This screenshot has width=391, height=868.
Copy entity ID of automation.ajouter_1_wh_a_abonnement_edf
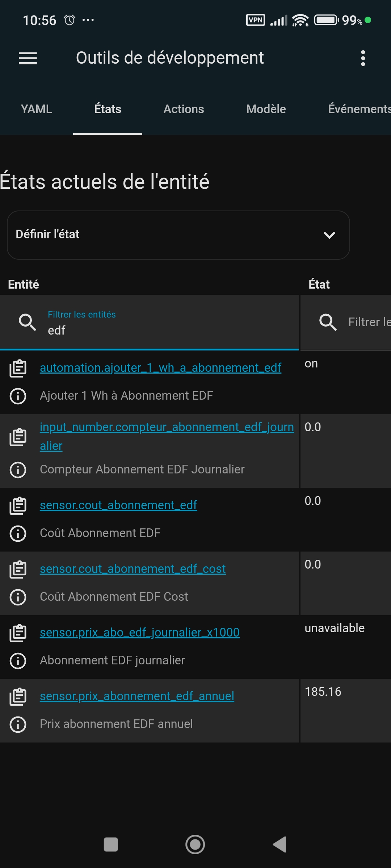pyautogui.click(x=18, y=369)
